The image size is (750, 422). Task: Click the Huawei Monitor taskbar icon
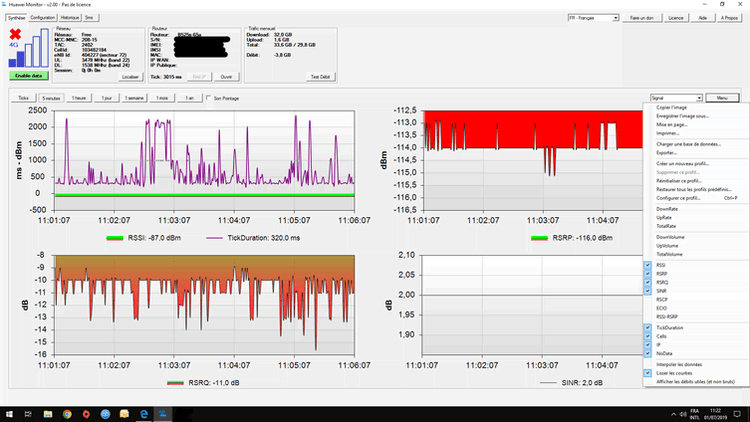(x=163, y=414)
